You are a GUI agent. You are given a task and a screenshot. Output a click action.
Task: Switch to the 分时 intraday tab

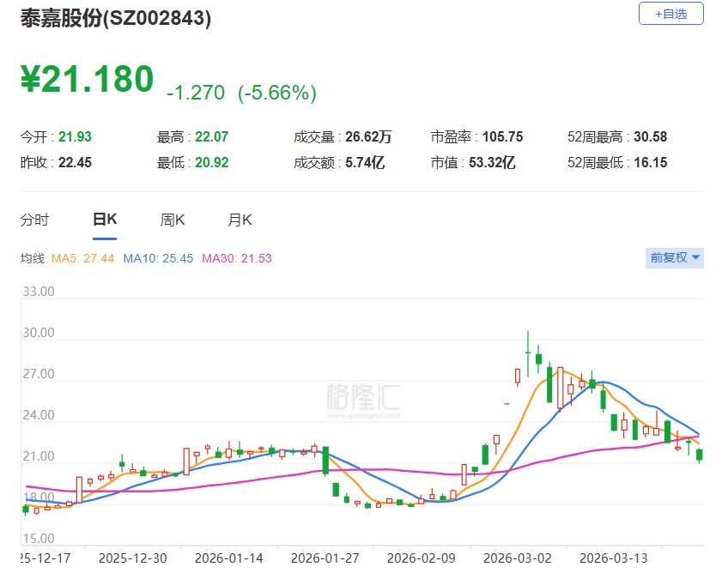click(35, 220)
